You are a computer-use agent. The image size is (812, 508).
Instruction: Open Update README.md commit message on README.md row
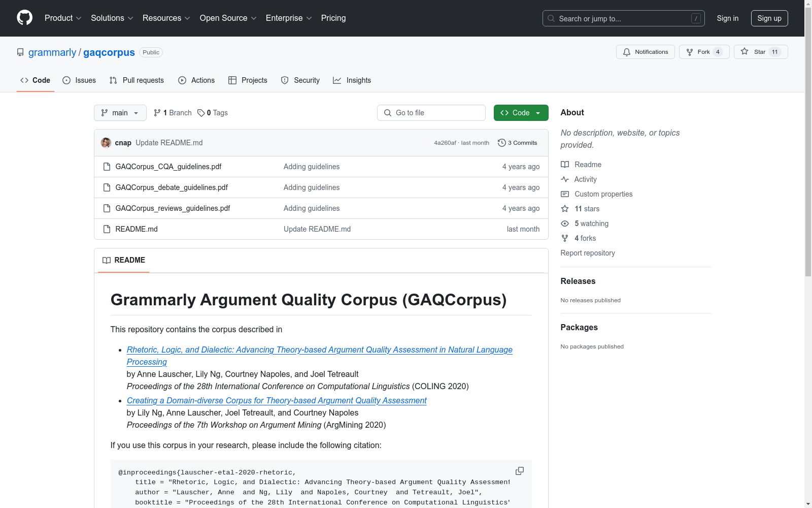pos(317,229)
